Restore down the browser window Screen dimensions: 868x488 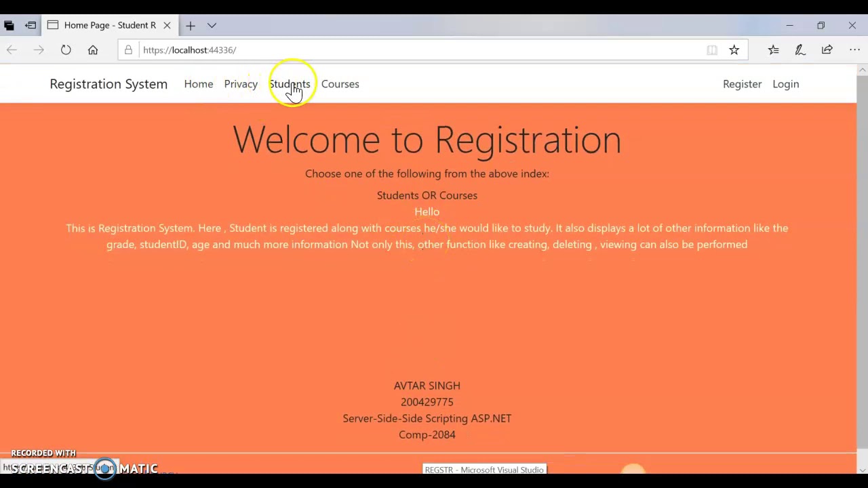[x=821, y=26]
